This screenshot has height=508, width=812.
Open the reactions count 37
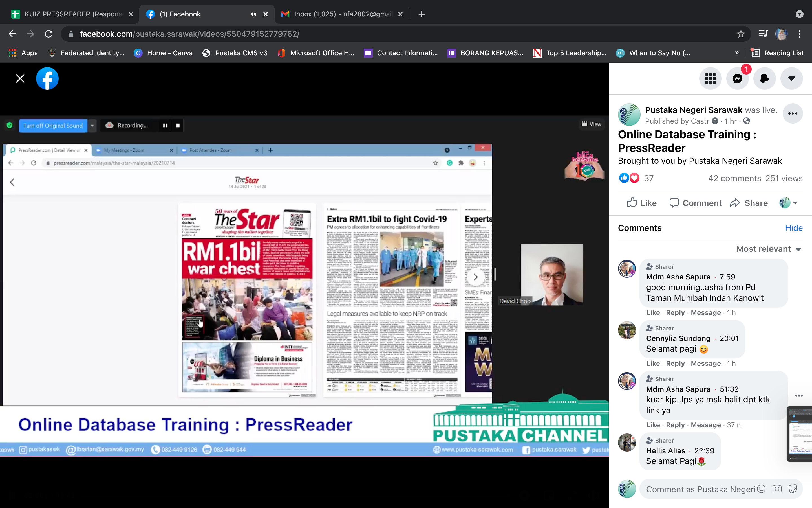[x=648, y=178]
